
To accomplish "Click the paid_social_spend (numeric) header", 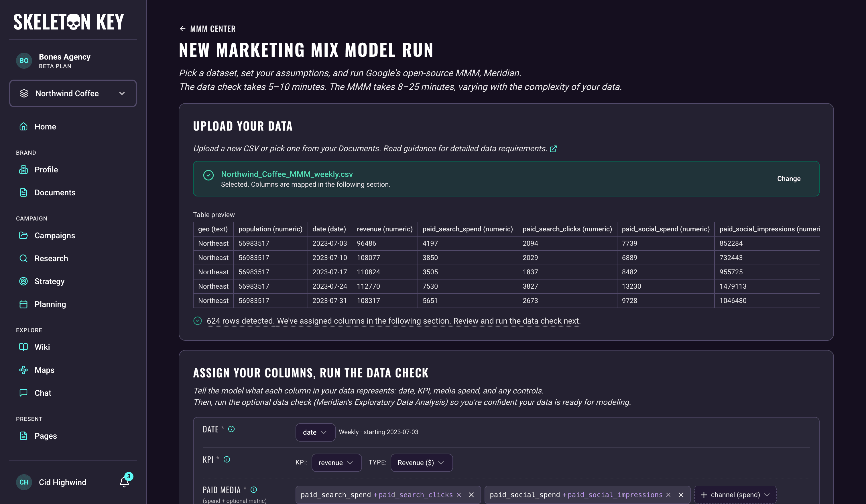I will click(666, 229).
